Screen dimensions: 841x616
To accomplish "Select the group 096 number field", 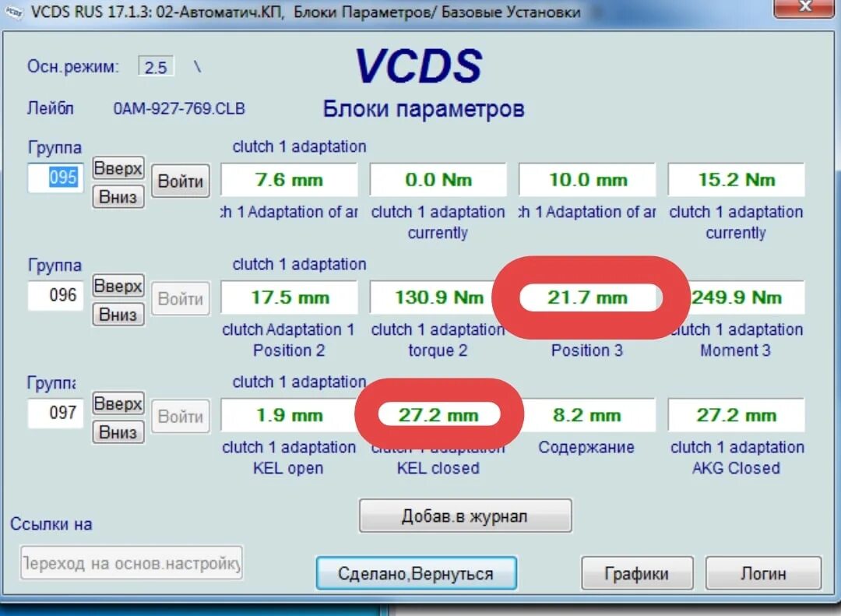I will (x=56, y=295).
